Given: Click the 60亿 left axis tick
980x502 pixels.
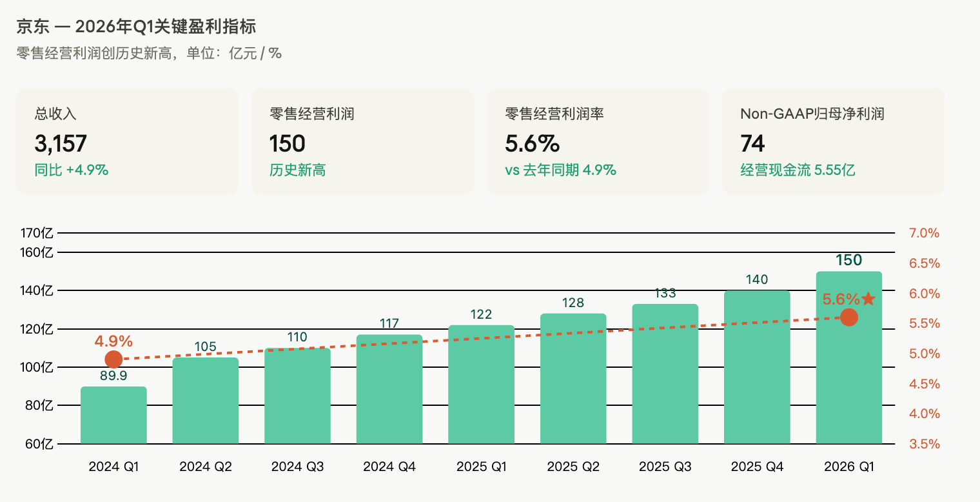Looking at the screenshot, I should coord(39,444).
